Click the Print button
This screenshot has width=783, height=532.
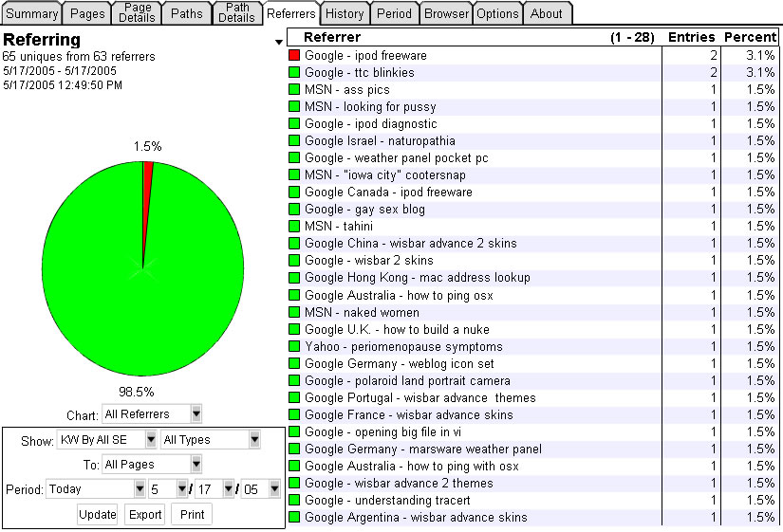192,514
